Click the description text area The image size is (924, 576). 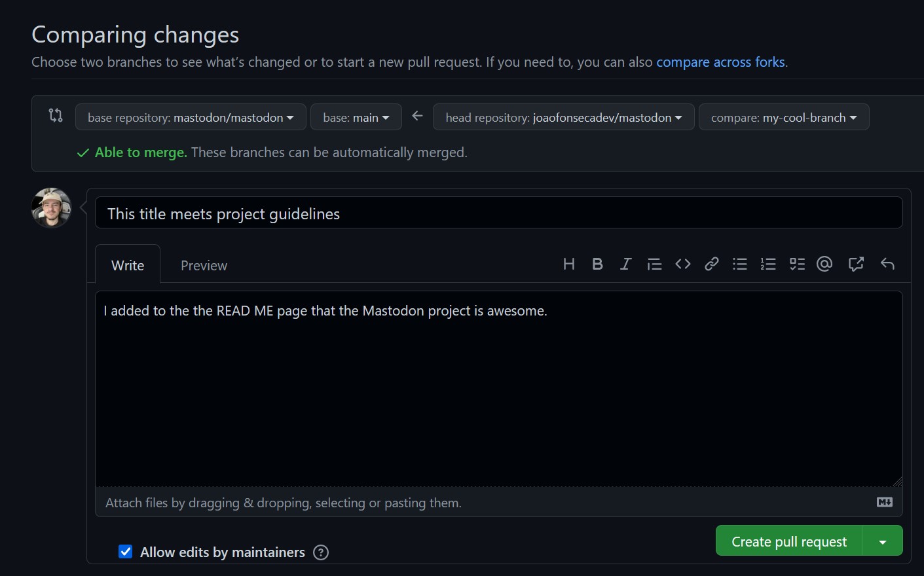[x=499, y=389]
